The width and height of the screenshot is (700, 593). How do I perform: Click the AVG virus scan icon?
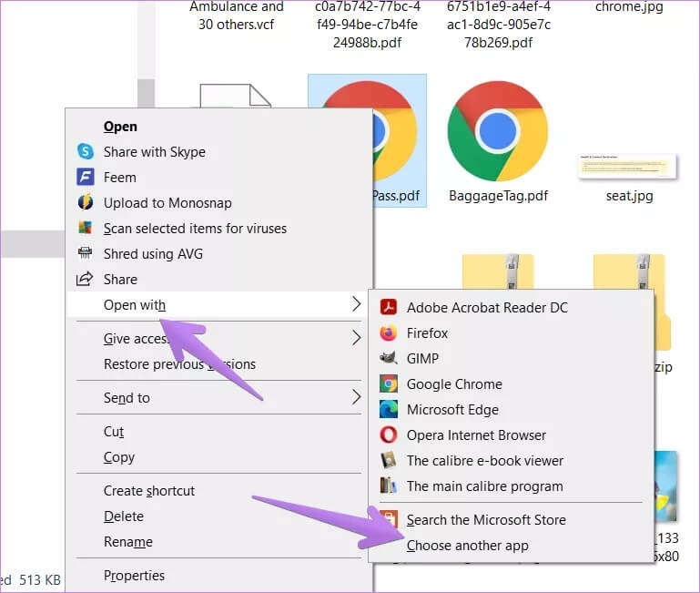tap(86, 228)
